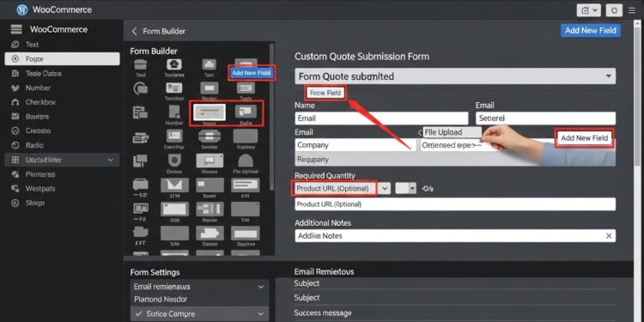
Task: Click the star icon button in the top bar
Action: tap(614, 10)
